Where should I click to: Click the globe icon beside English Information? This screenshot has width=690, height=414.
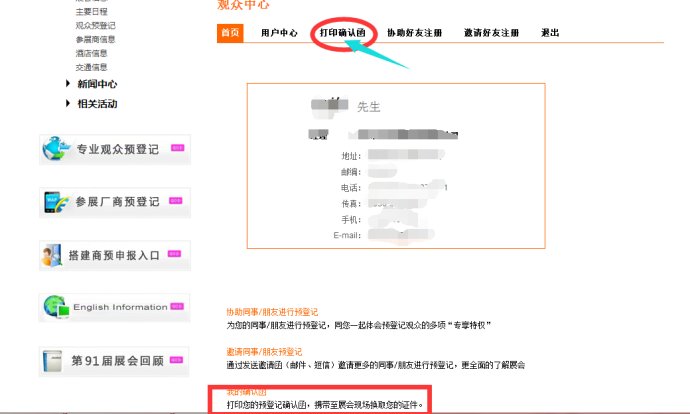[57, 308]
